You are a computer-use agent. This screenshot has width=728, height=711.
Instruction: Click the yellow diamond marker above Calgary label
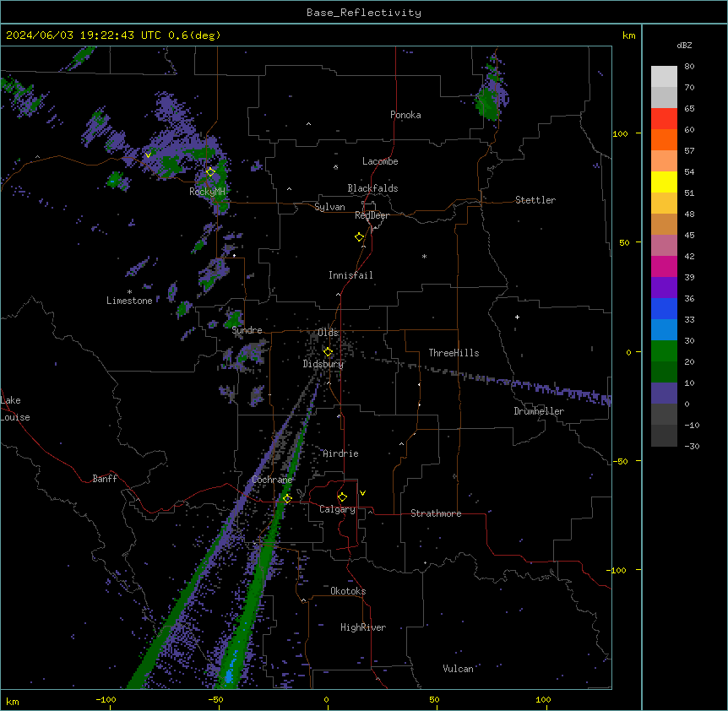click(x=342, y=497)
